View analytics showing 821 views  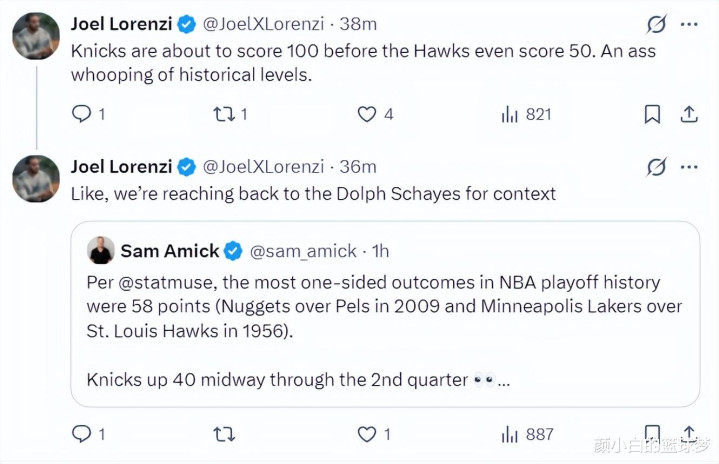coord(526,114)
